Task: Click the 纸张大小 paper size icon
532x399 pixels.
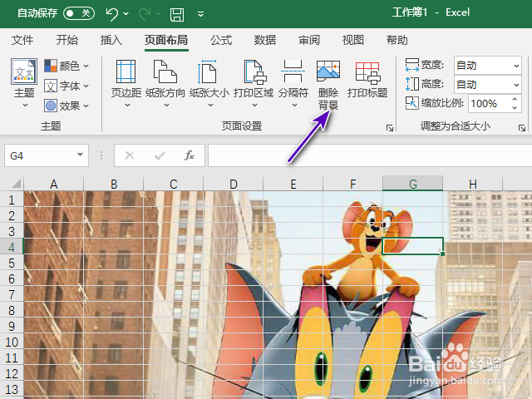Action: [207, 71]
